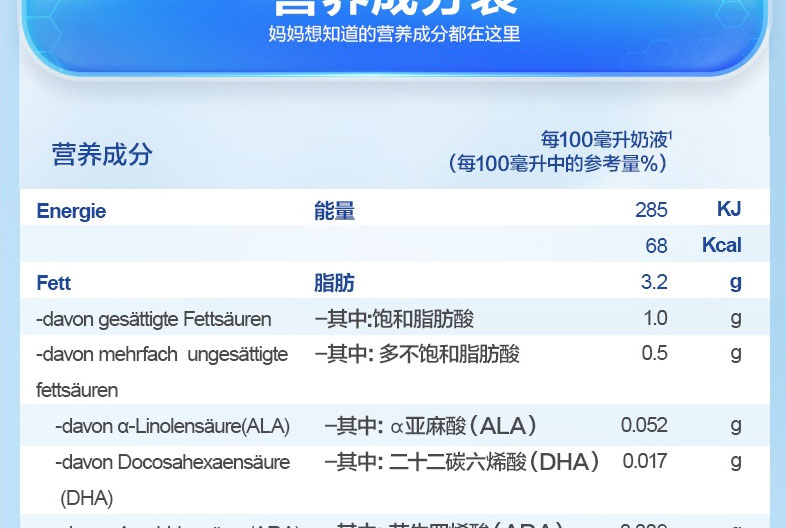The width and height of the screenshot is (786, 528).
Task: Click the subtitle 妈妈想知道的营养成分都在这里
Action: (394, 34)
